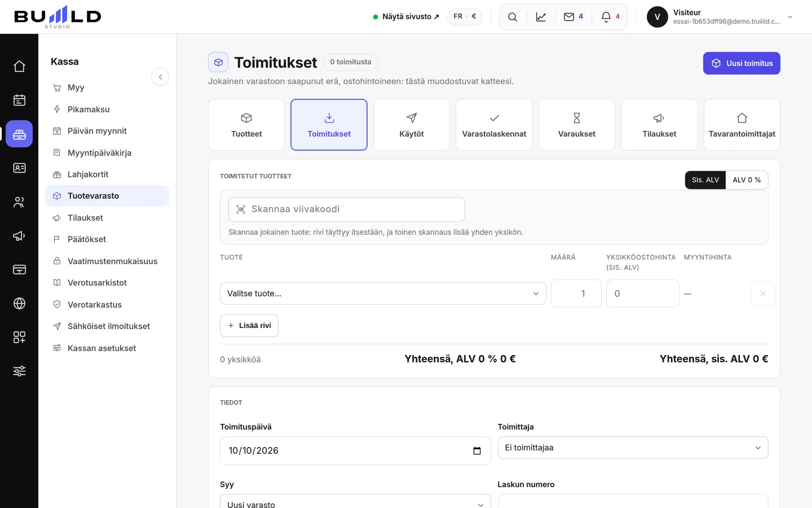Viewport: 812px width, 508px height.
Task: Open the calendar icon in the left rail
Action: click(19, 100)
